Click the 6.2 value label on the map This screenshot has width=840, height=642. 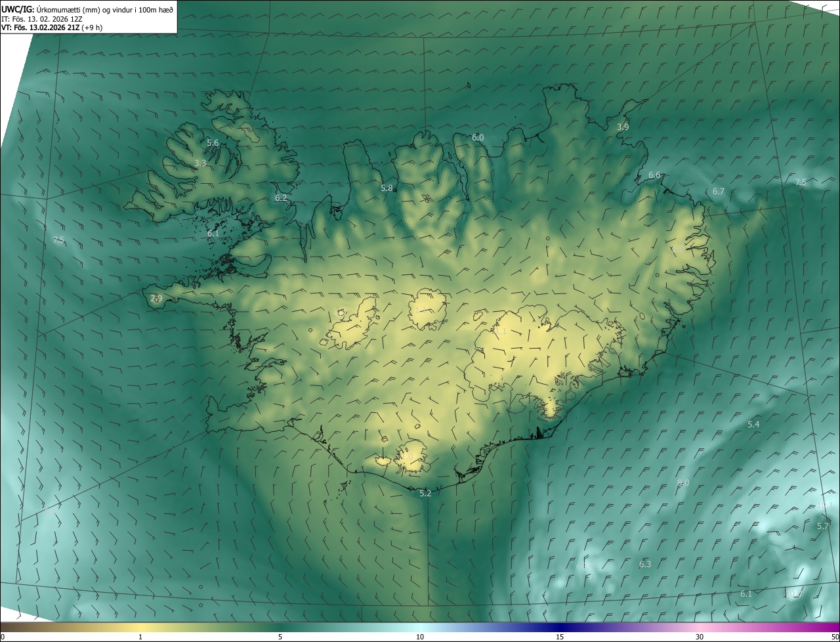[281, 198]
